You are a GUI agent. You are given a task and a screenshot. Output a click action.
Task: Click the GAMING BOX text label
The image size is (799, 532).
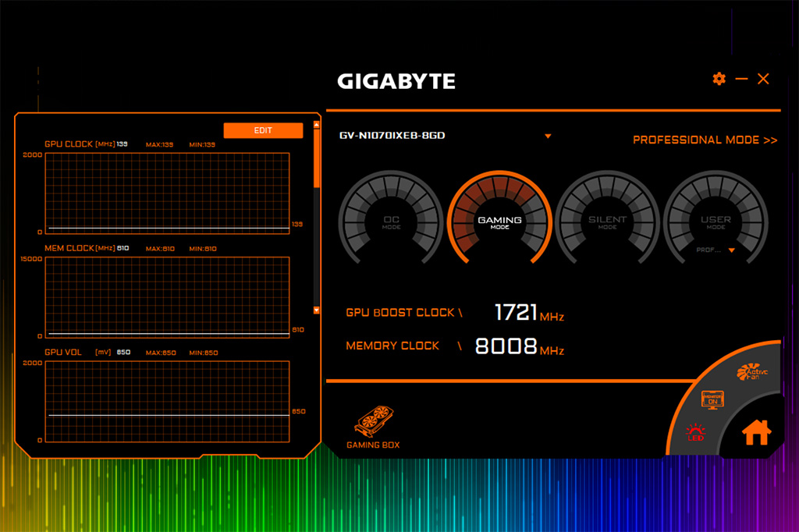pos(373,445)
